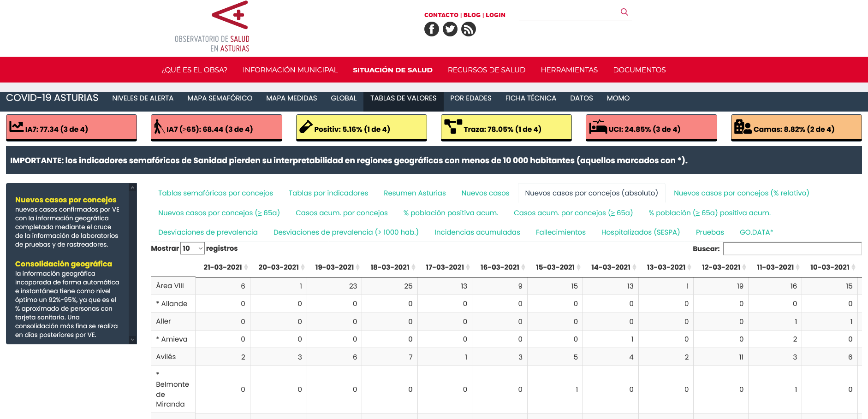
Task: Open Tablas semafóricas por concejos tab
Action: pos(215,193)
